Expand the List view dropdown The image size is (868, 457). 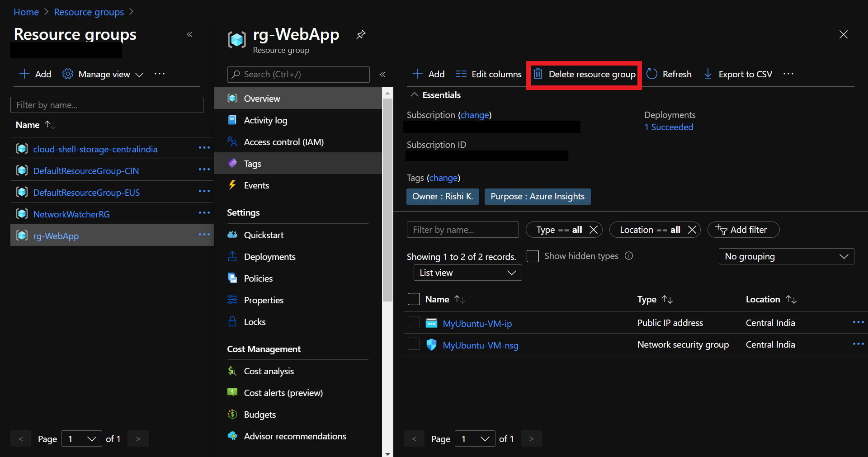click(467, 273)
